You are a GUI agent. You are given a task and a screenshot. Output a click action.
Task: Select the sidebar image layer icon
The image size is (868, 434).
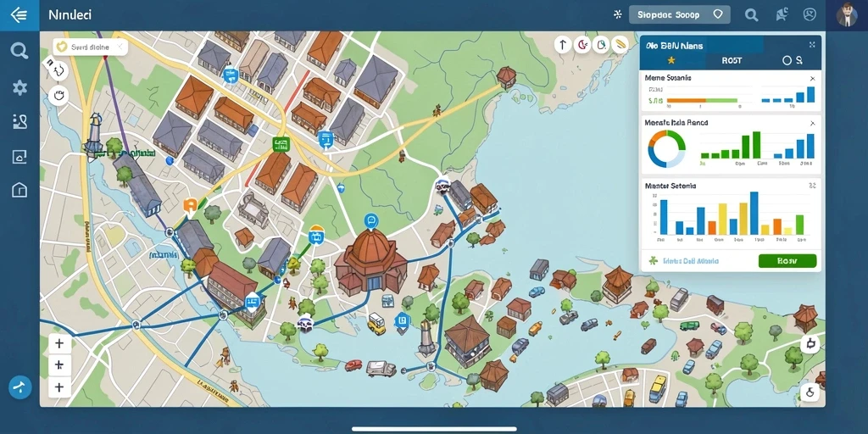[x=19, y=157]
